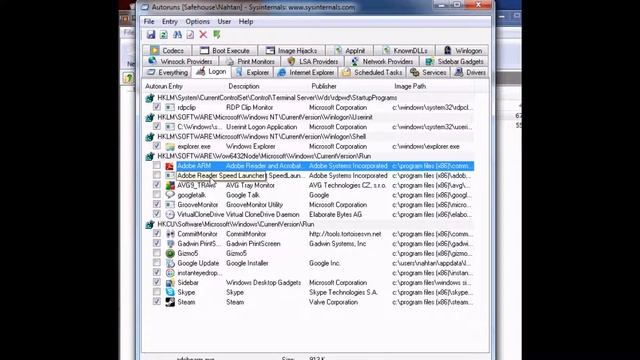The image size is (640, 360).
Task: Click the registry icon of Winlogon\Shell key
Action: (x=150, y=137)
